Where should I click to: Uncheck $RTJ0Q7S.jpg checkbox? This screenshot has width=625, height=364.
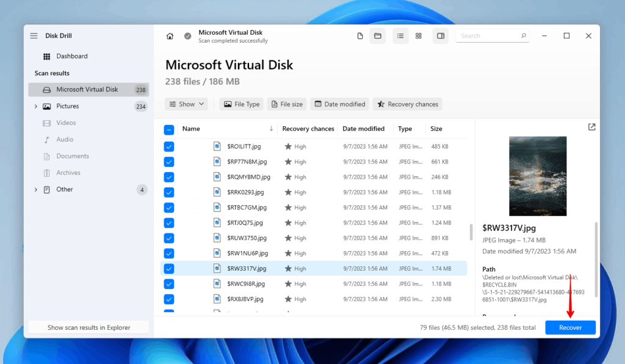point(168,223)
